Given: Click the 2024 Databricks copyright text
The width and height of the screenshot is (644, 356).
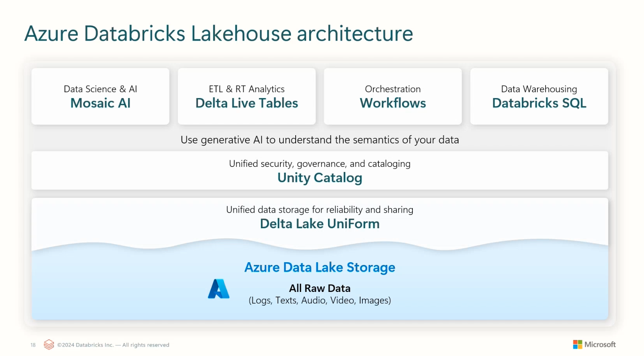Looking at the screenshot, I should [113, 345].
